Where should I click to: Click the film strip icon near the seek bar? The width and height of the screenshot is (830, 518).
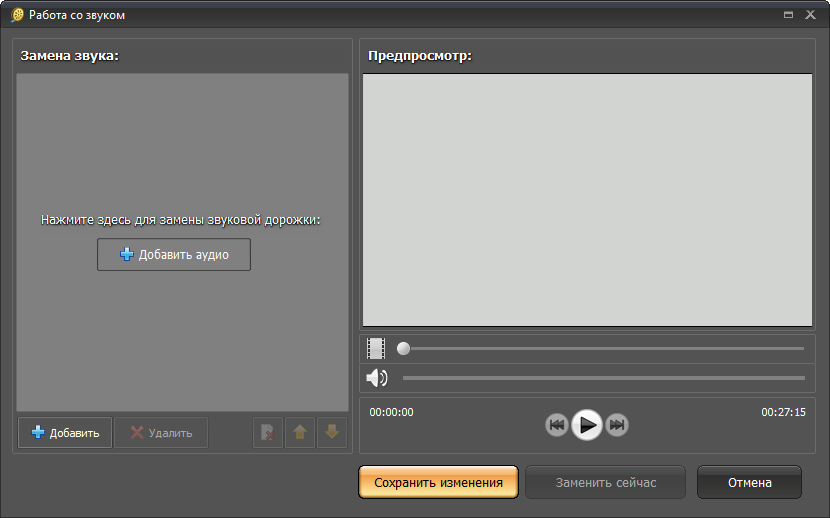376,349
